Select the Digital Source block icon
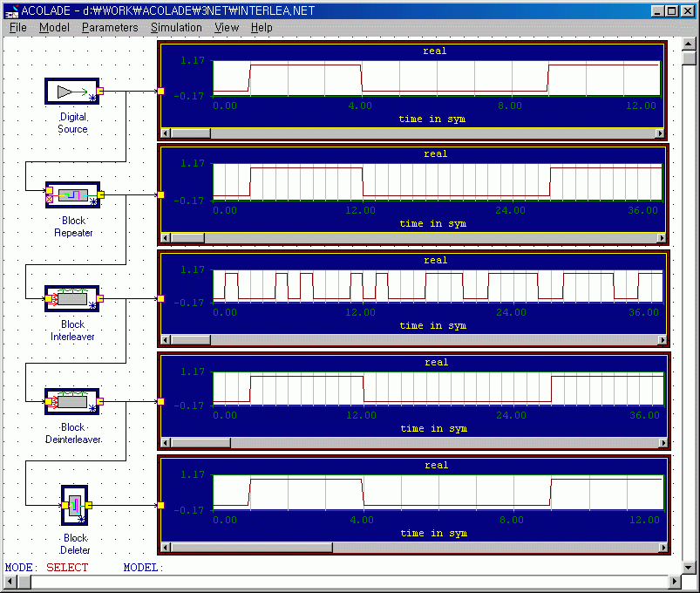This screenshot has height=593, width=700. point(71,92)
